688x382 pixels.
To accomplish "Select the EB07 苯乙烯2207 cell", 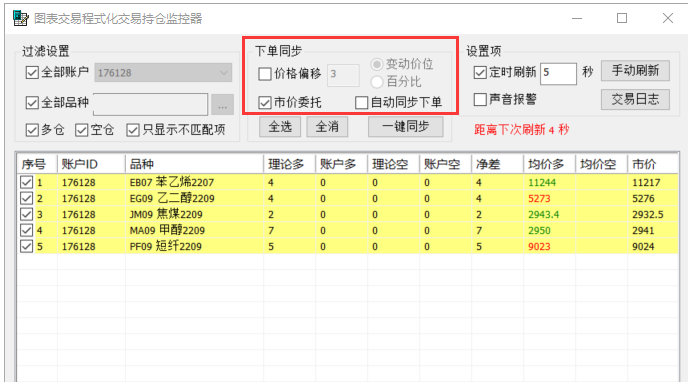I will (194, 182).
